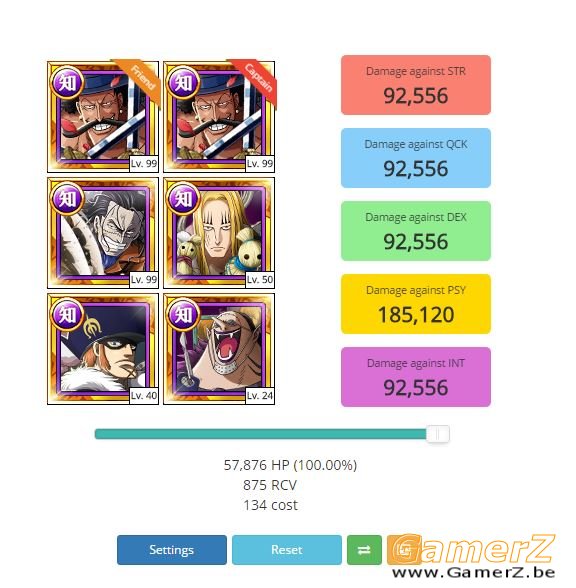Select the Friend unit portrait at Lv. 99
Viewport: 576px width, 588px height.
click(x=103, y=117)
